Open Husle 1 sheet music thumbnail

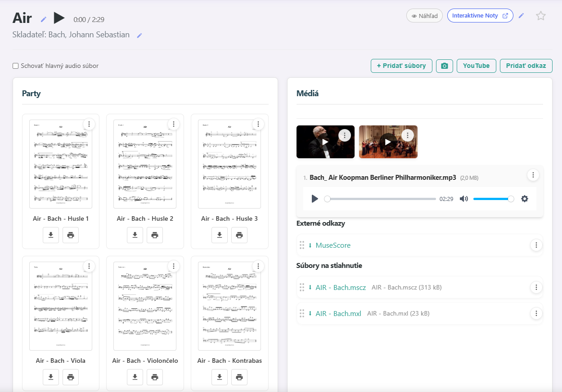pyautogui.click(x=61, y=164)
